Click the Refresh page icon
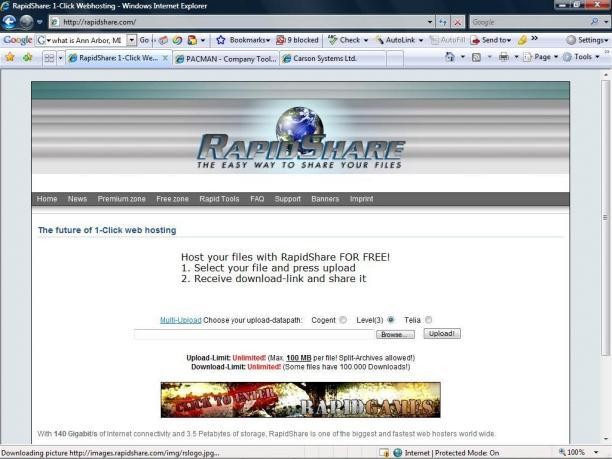 (x=443, y=22)
